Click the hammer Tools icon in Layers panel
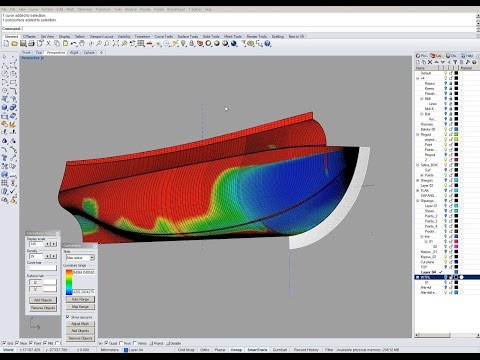Viewport: 480px width, 360px height. point(468,62)
